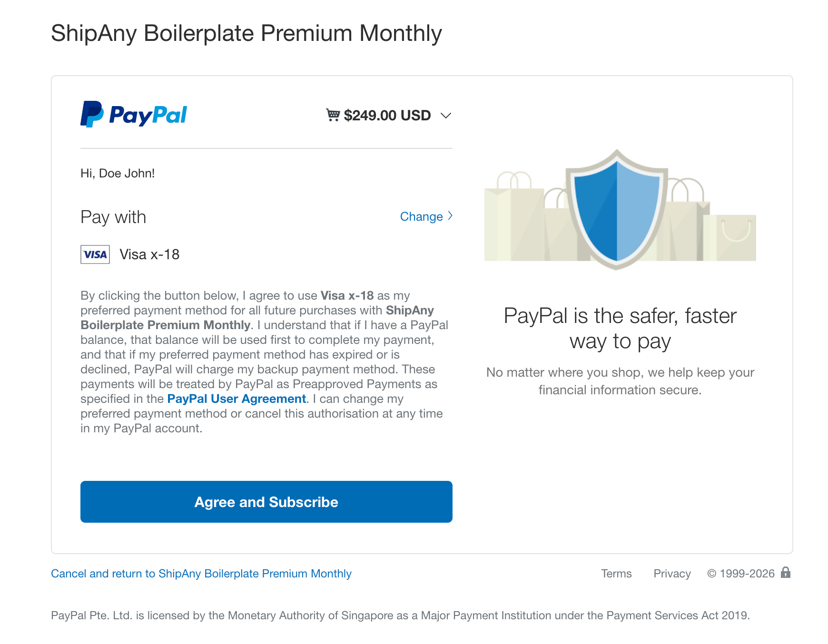Select the Visa x-18 payment method text
The height and width of the screenshot is (644, 828).
pyautogui.click(x=149, y=254)
